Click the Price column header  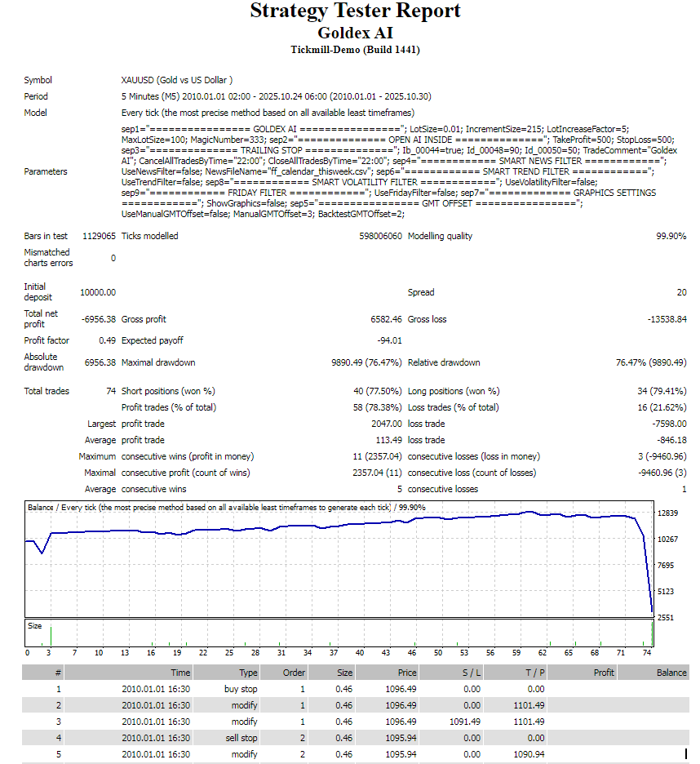click(x=406, y=673)
